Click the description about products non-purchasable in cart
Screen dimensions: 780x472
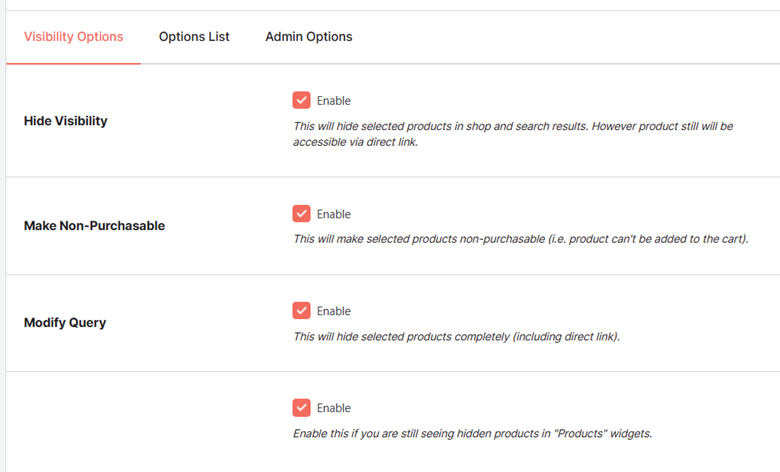pos(521,239)
